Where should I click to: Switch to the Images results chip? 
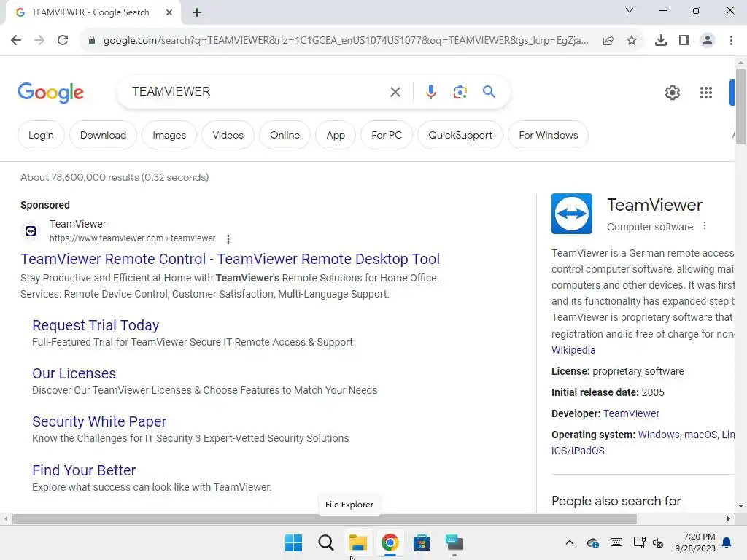pyautogui.click(x=169, y=135)
